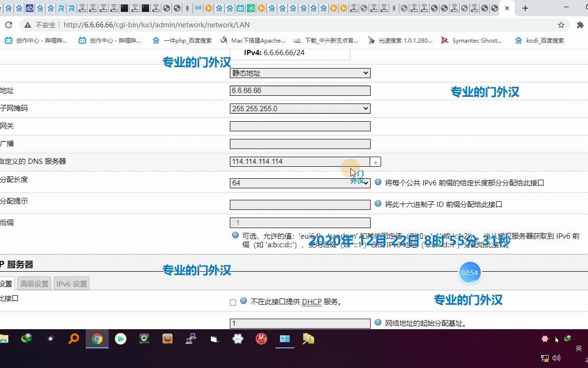The height and width of the screenshot is (368, 588).
Task: Click the bookmark star in the address bar
Action: pos(561,24)
